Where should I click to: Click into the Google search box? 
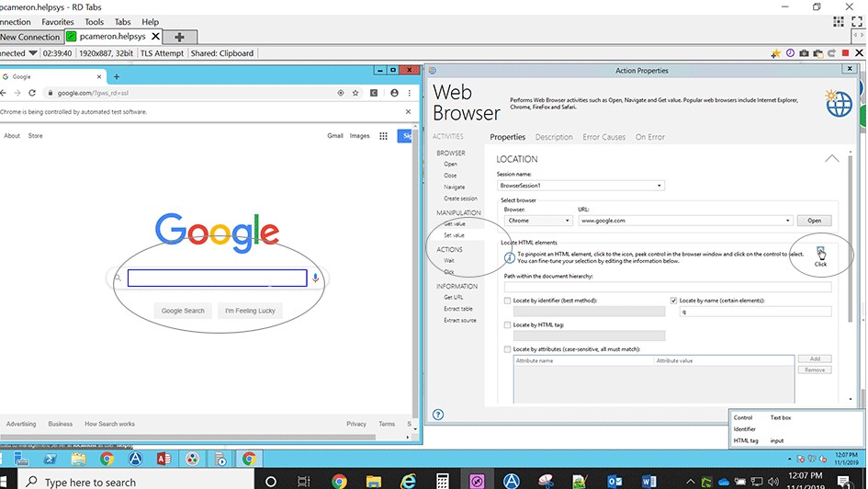217,278
